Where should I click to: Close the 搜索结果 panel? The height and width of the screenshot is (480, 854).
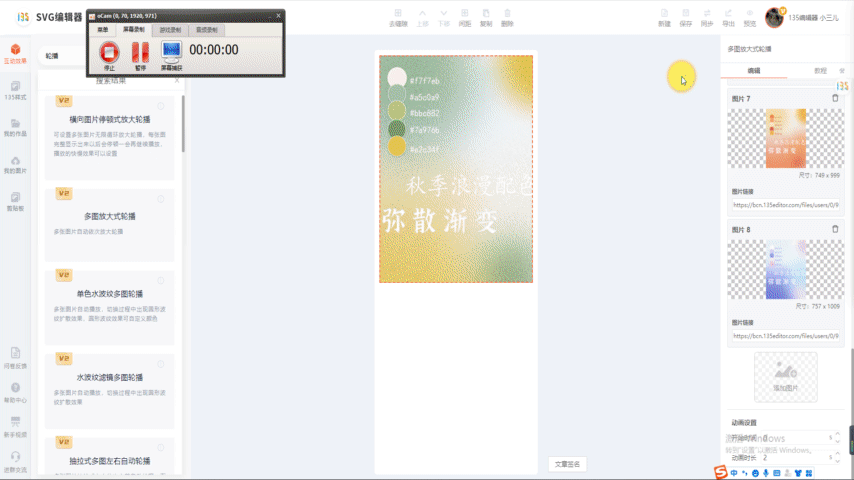click(177, 81)
